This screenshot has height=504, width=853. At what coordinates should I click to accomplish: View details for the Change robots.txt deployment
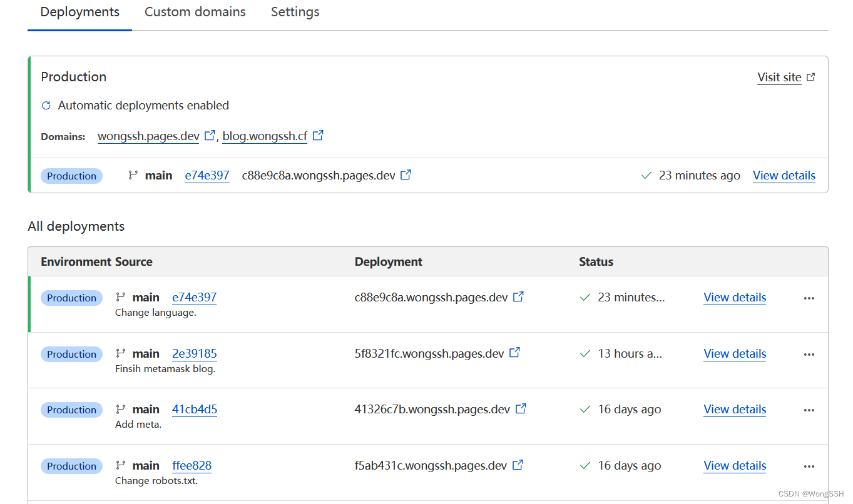735,466
